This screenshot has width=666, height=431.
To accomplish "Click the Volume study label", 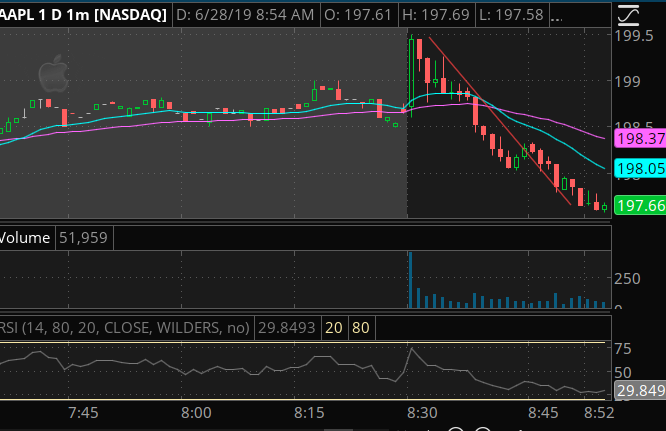I will pyautogui.click(x=25, y=238).
